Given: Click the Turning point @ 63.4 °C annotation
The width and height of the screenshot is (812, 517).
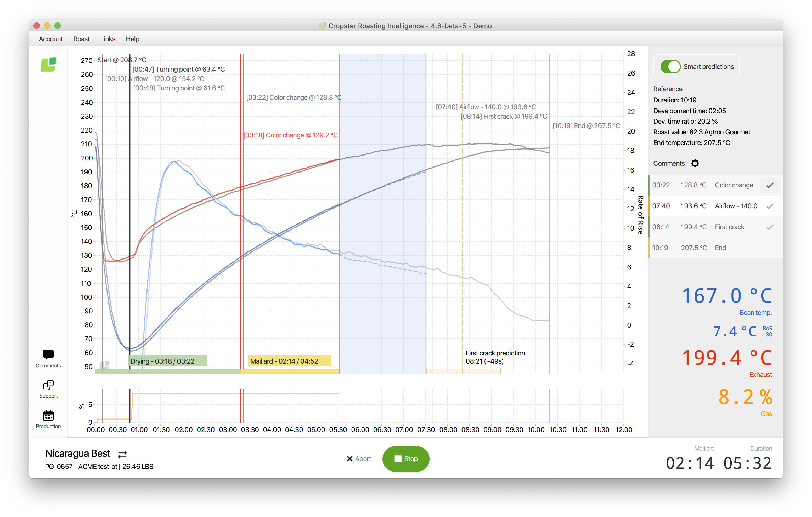Looking at the screenshot, I should [x=178, y=69].
